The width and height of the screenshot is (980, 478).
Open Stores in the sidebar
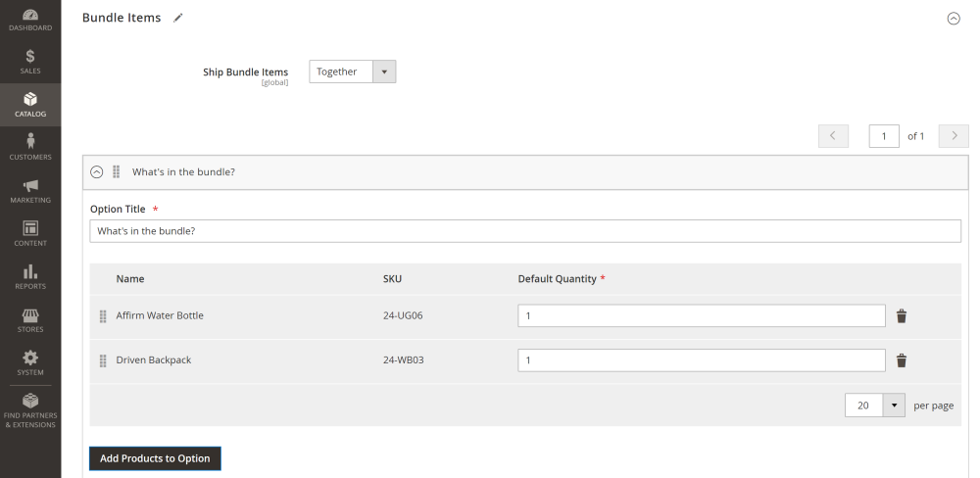30,320
